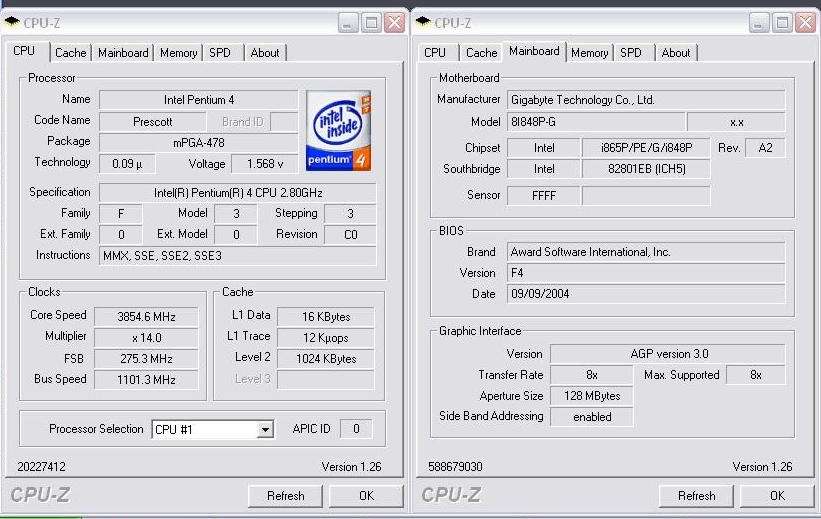Click the Max. Supported value 8x

point(756,375)
